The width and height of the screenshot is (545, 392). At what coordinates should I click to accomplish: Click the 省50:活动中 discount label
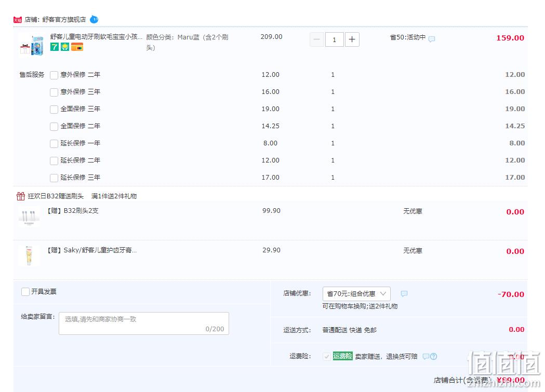pos(408,37)
